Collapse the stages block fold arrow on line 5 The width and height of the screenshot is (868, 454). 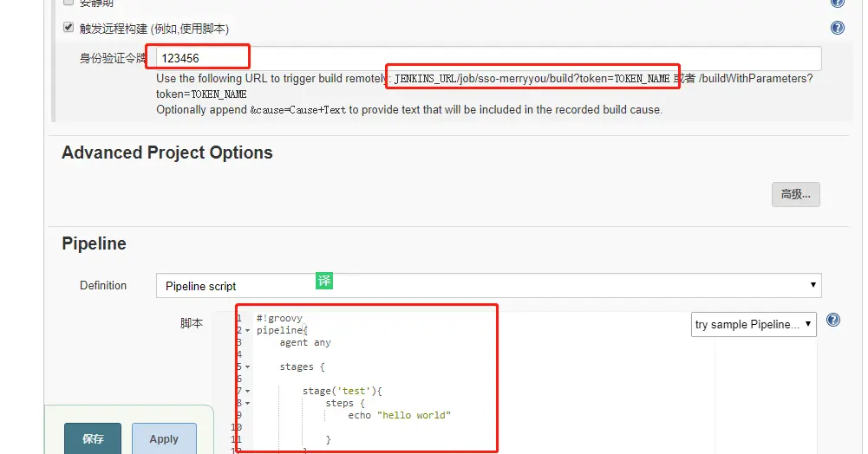tap(247, 367)
